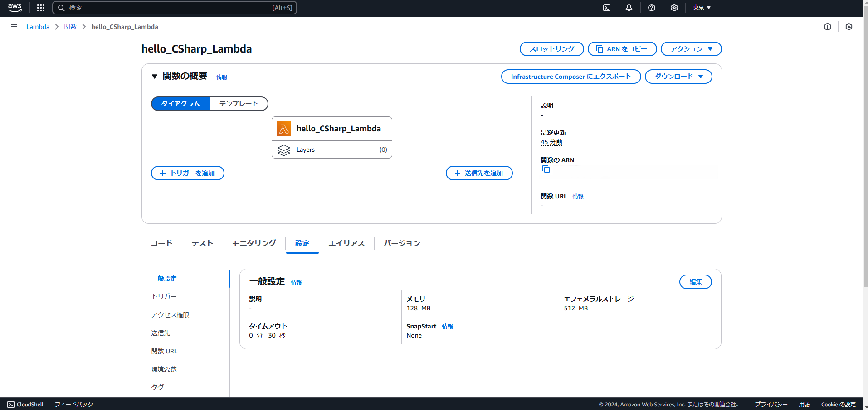Export to Infrastructure Composer button
This screenshot has width=868, height=410.
pos(571,77)
